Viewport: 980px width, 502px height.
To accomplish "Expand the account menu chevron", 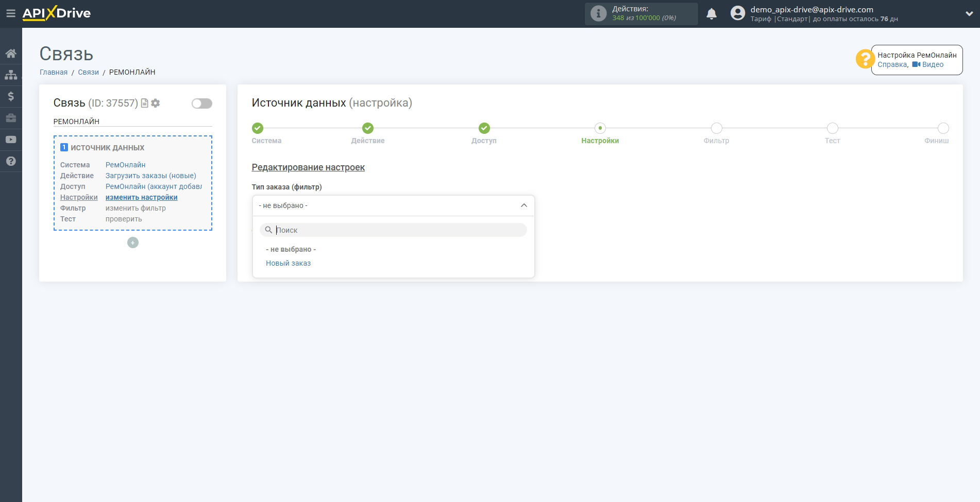I will 969,14.
